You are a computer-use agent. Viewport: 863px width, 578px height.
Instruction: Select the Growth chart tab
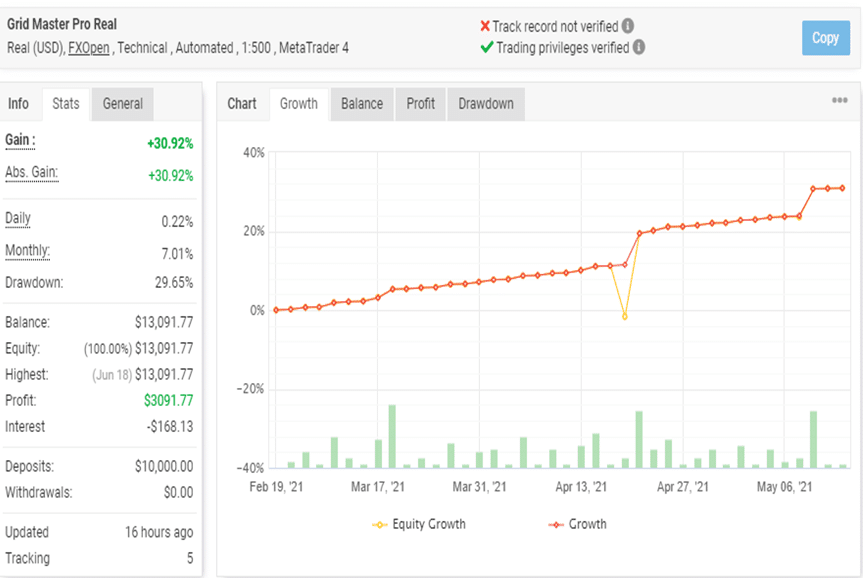tap(299, 103)
